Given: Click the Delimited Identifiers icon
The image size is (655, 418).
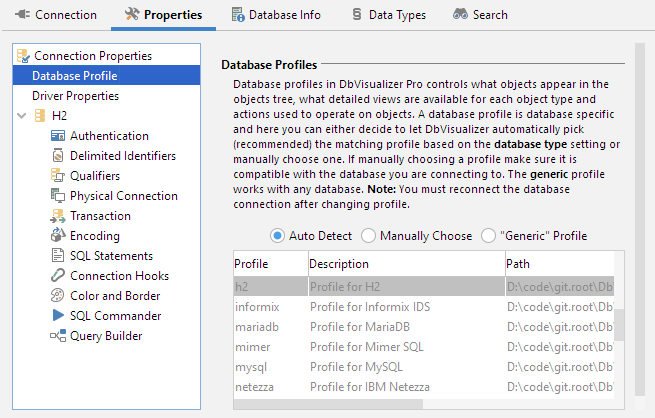Looking at the screenshot, I should click(57, 156).
